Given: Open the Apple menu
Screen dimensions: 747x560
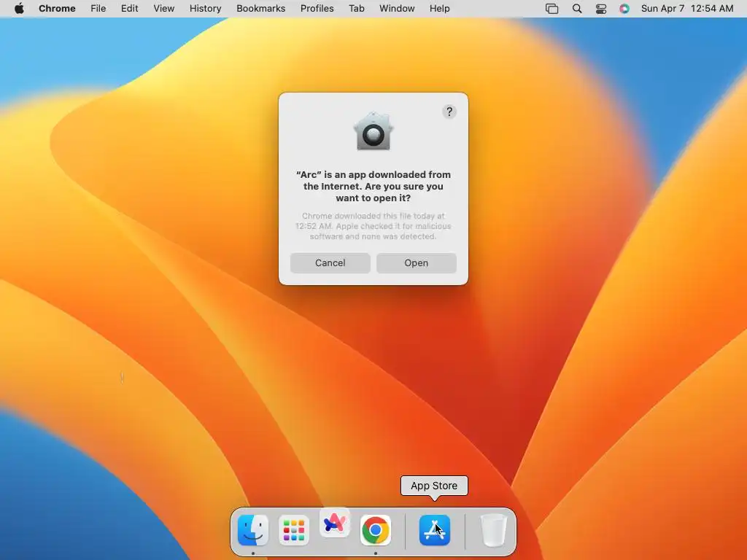Looking at the screenshot, I should click(19, 9).
